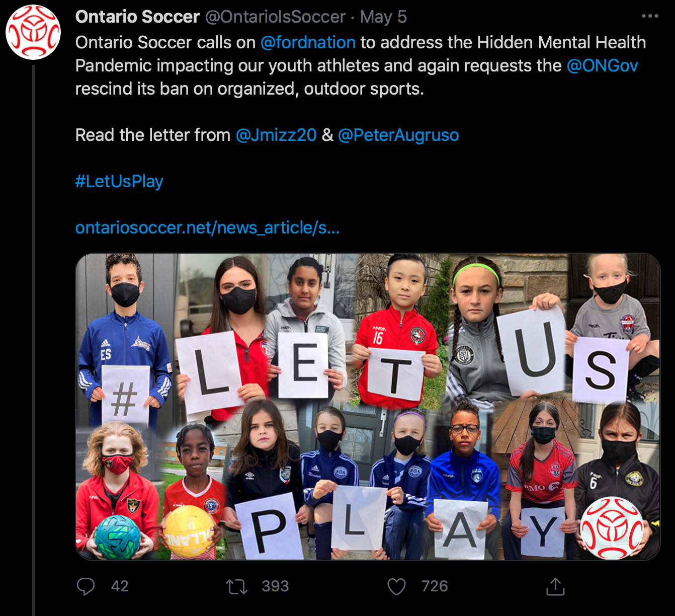Open the May 5 tweet timestamp

(383, 17)
